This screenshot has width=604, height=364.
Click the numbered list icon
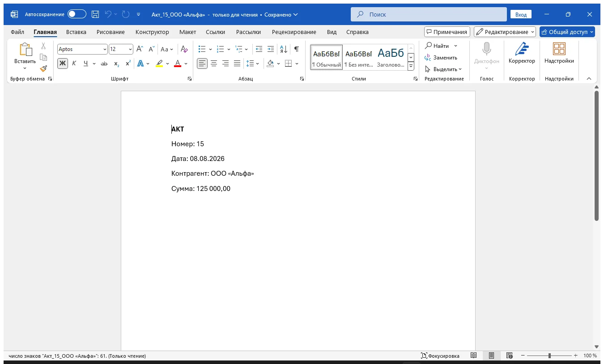(220, 49)
